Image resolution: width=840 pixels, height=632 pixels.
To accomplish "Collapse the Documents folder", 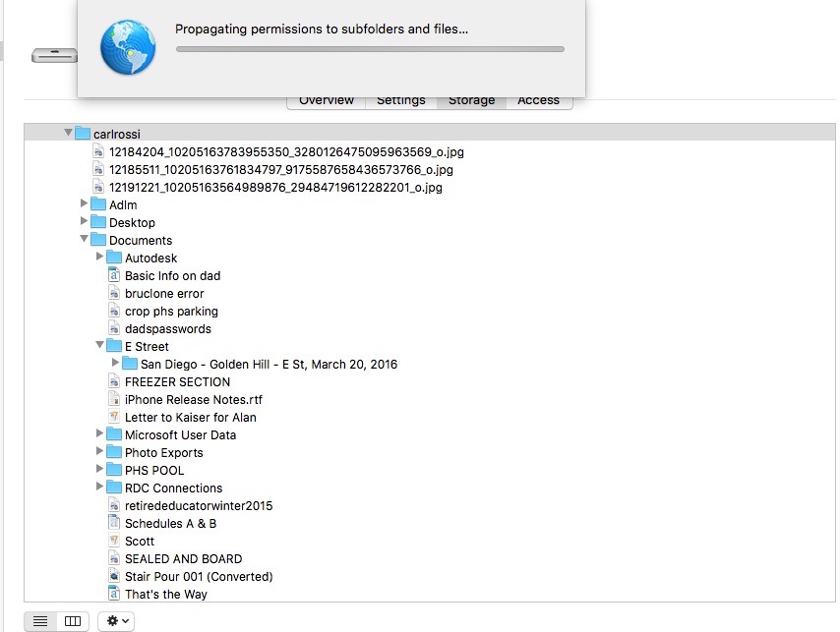I will 85,238.
